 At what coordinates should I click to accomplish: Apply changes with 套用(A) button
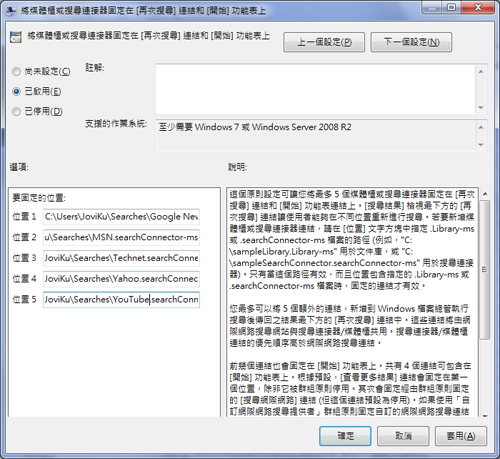pyautogui.click(x=461, y=436)
